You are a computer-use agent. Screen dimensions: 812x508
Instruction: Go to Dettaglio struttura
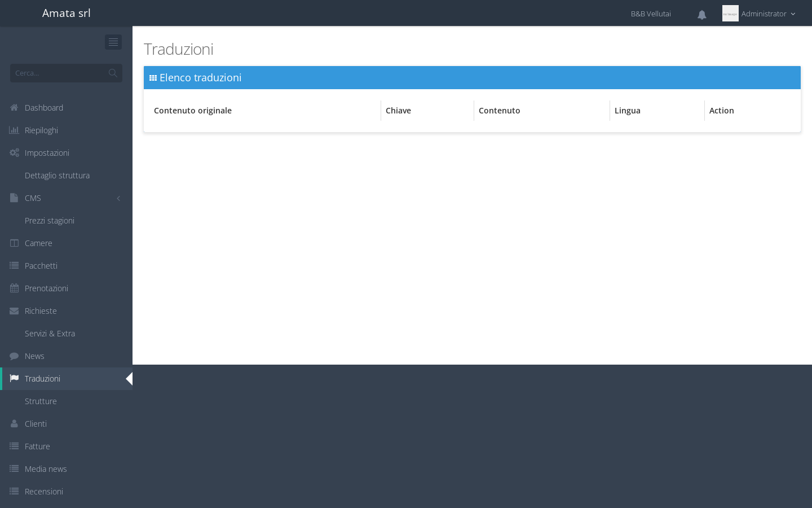click(x=66, y=176)
